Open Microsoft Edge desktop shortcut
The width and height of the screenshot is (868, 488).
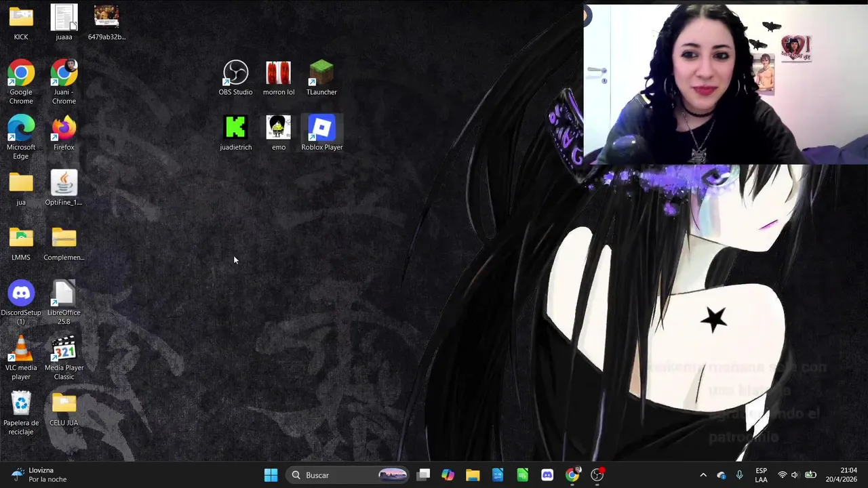21,137
